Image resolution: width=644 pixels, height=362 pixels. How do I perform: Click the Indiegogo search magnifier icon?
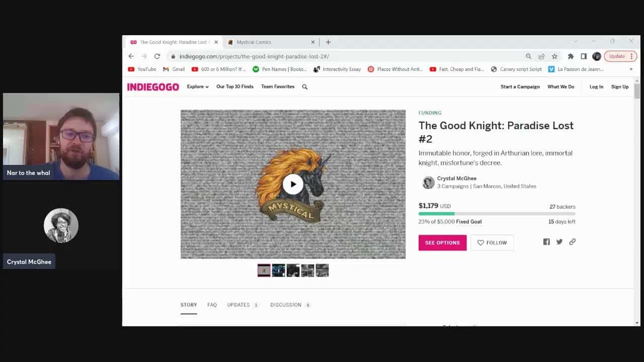click(x=304, y=87)
